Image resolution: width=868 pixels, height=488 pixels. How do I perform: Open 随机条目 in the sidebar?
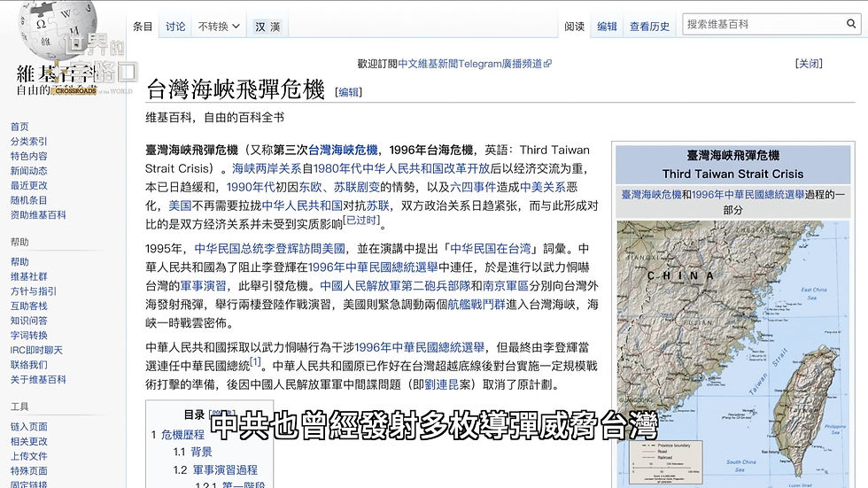click(28, 200)
